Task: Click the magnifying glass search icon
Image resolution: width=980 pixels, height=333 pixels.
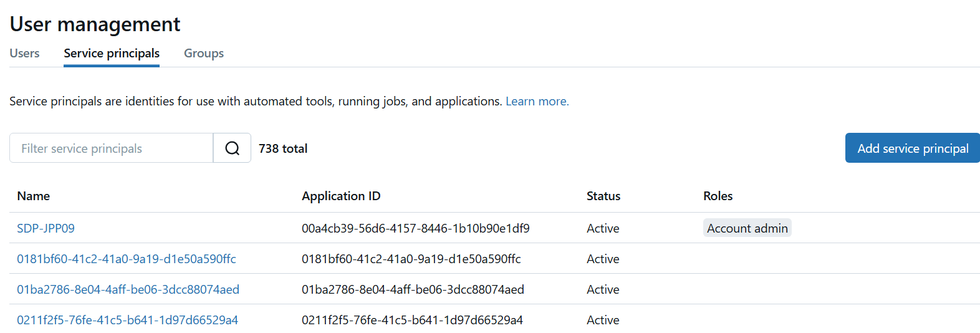Action: coord(232,148)
